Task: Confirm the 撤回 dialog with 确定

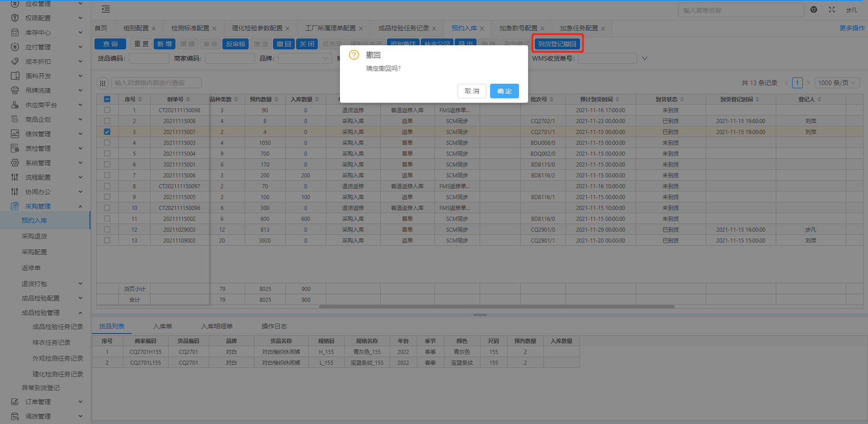Action: pyautogui.click(x=504, y=91)
